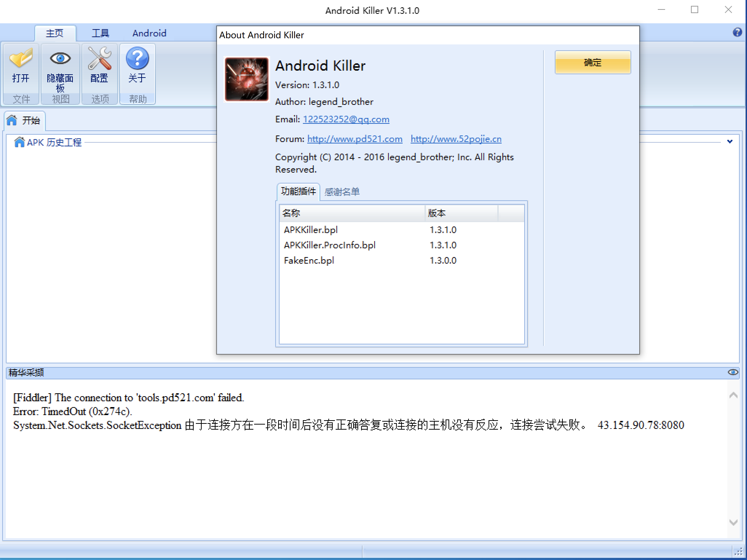Screen dimensions: 747x560
Task: Open the 配置 tools configuration icon
Action: (x=99, y=58)
